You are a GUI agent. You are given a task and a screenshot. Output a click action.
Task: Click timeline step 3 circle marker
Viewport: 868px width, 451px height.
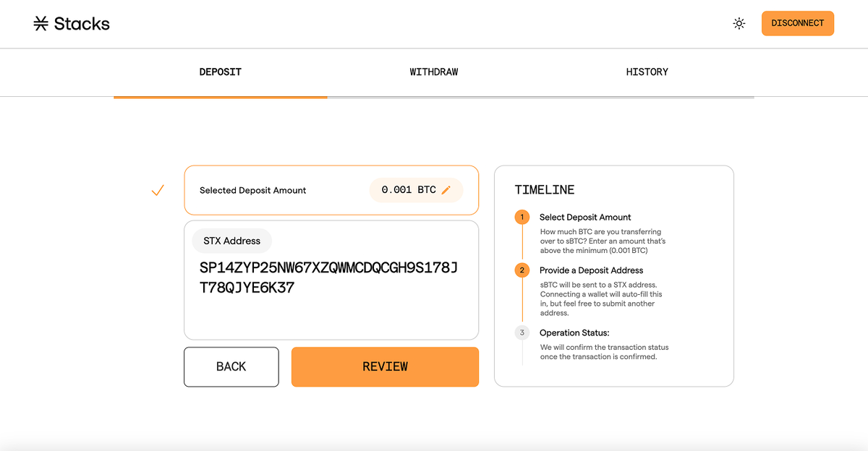[x=522, y=332]
